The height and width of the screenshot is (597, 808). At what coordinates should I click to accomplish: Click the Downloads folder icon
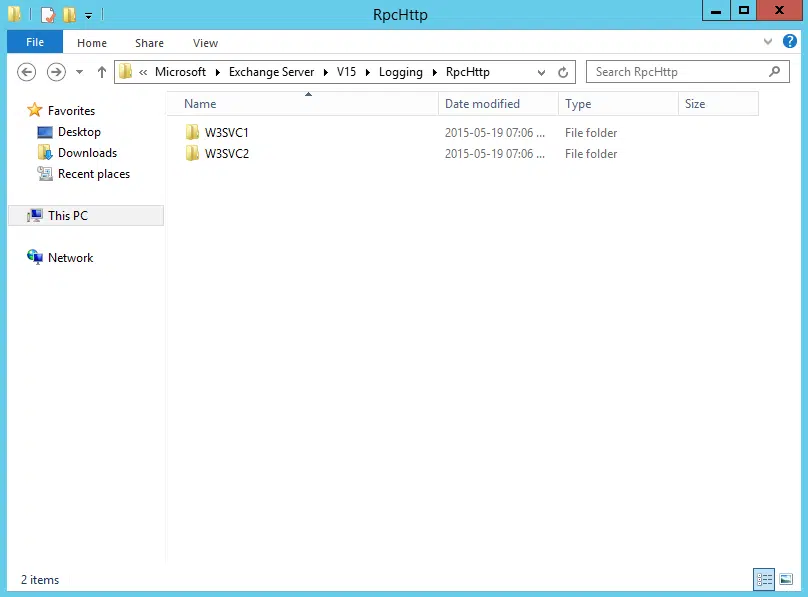pyautogui.click(x=45, y=152)
